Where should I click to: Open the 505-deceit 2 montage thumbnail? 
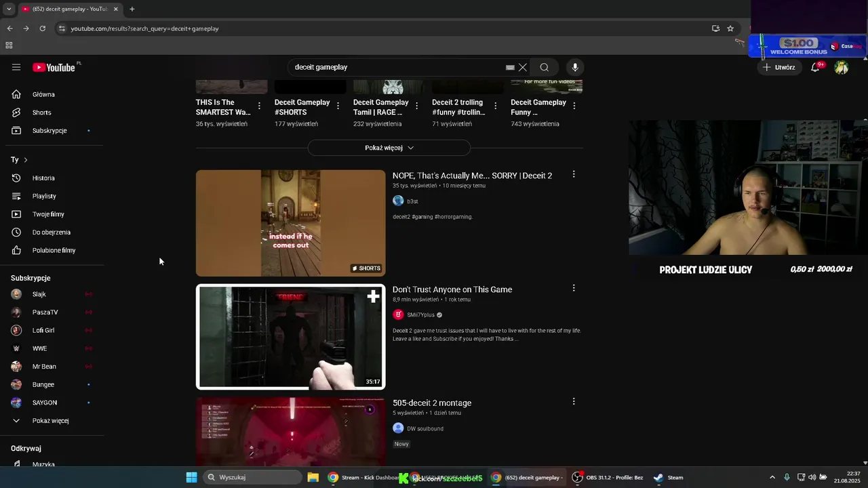[x=291, y=432]
